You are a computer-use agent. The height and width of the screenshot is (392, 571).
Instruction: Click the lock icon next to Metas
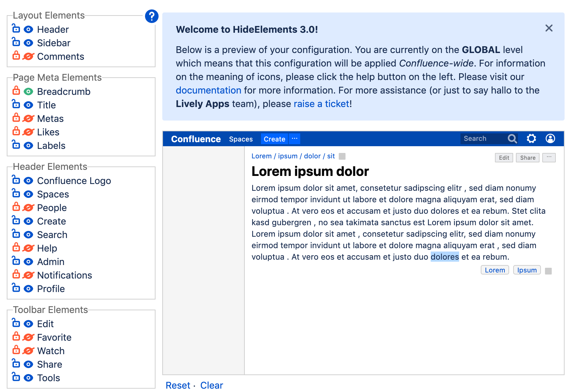click(16, 117)
